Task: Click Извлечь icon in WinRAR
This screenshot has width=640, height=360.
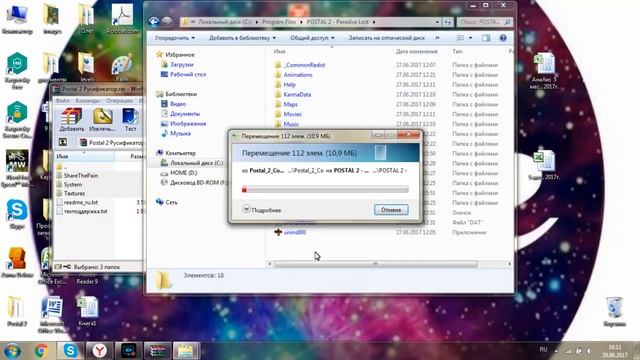Action: pos(102,120)
